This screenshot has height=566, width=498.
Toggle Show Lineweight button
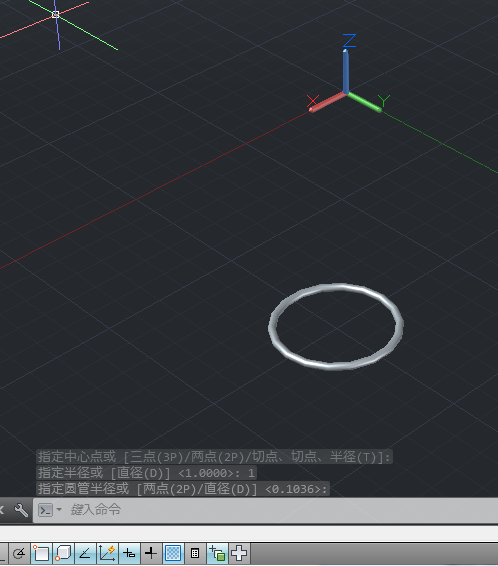(x=151, y=553)
